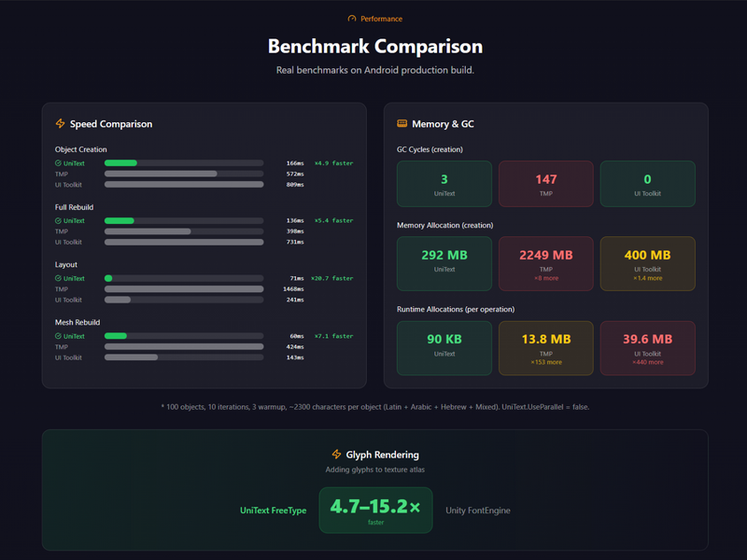Click the Layout TMP progress bar

click(184, 289)
